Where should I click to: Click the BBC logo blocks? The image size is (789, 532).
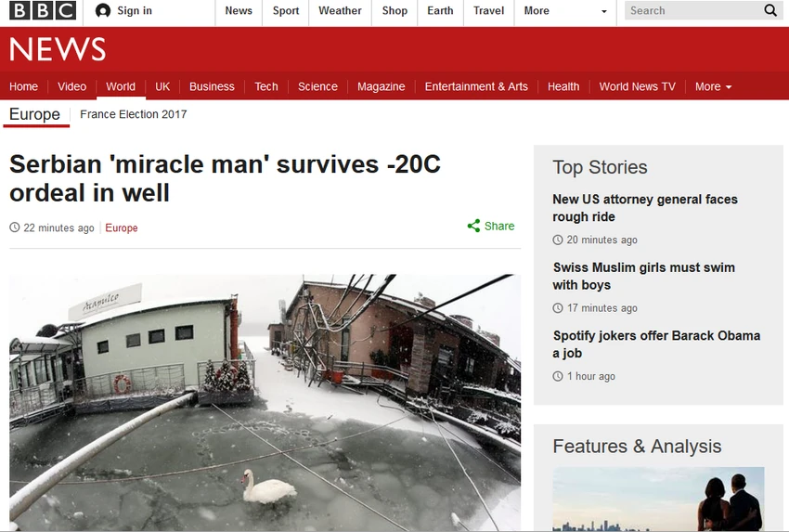coord(43,10)
